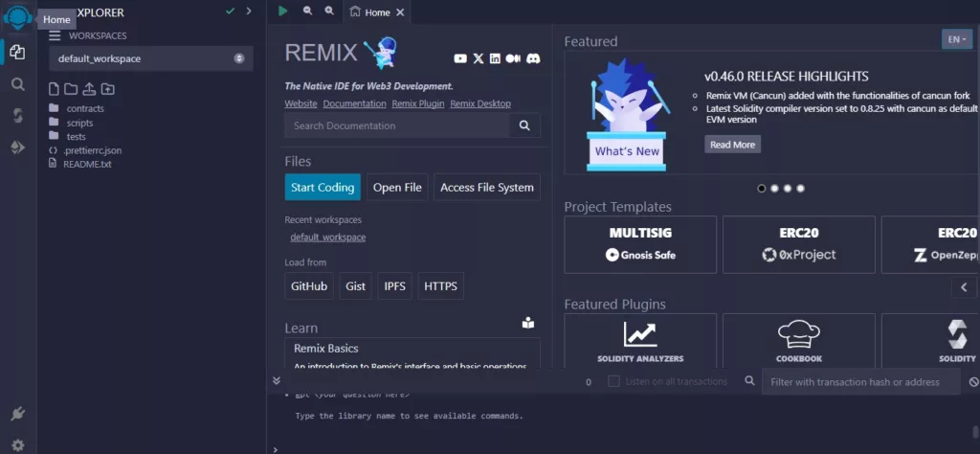980x454 pixels.
Task: Open File Explorer sidebar icon
Action: click(x=17, y=52)
